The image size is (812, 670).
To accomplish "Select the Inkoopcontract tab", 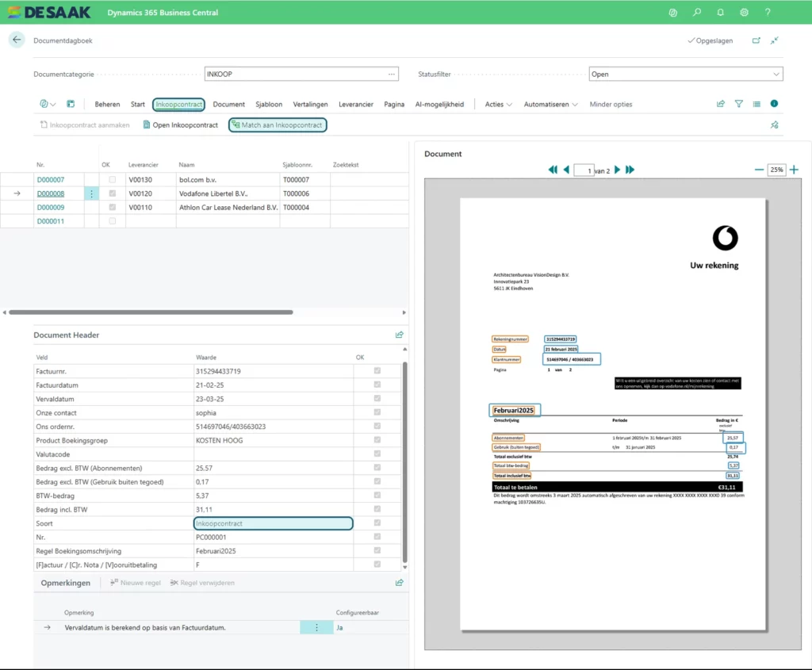I will [x=178, y=104].
